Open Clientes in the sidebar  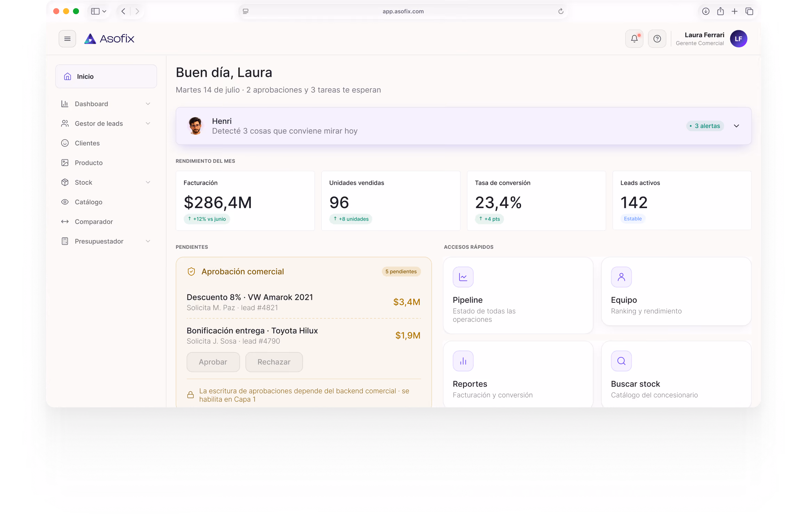[106, 143]
